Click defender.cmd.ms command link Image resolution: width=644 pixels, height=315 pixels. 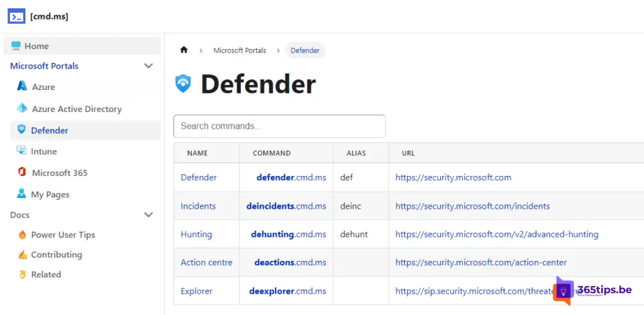click(x=291, y=177)
